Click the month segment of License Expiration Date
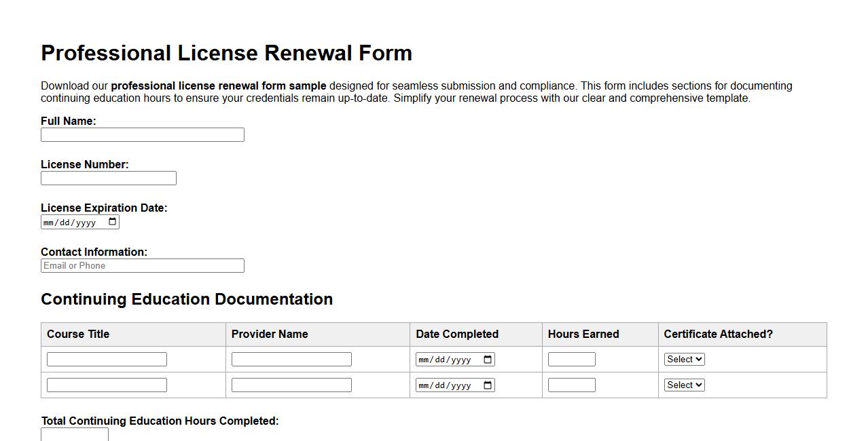The height and width of the screenshot is (441, 868). tap(49, 221)
